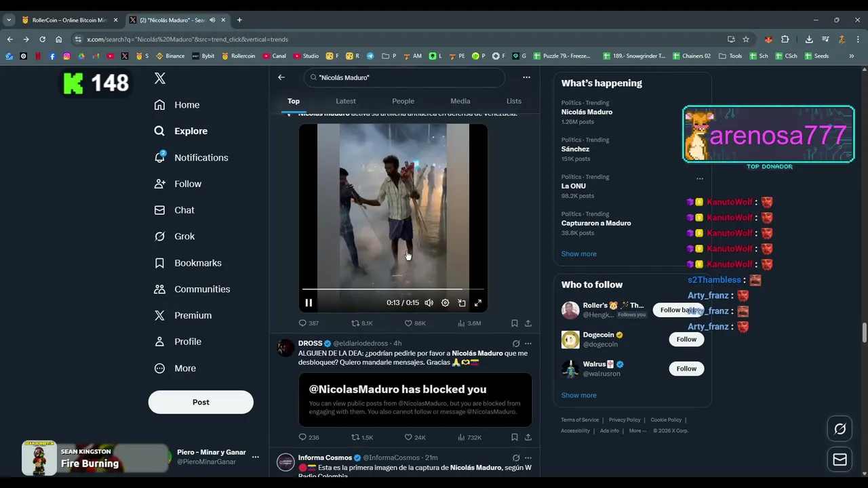Open floating Grok button
The width and height of the screenshot is (868, 488).
pos(840,428)
